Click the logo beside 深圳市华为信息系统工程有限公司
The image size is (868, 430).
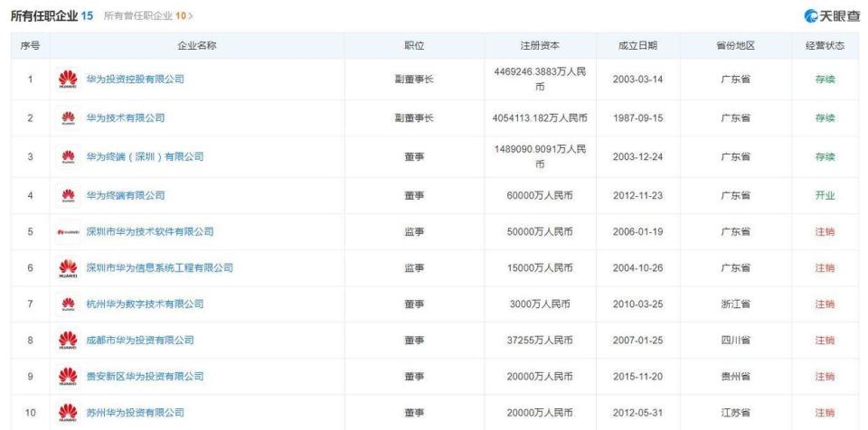pos(68,268)
